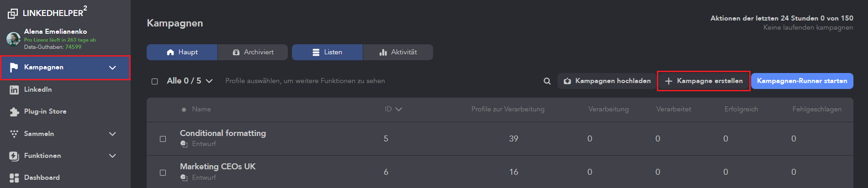Click the search magnifier icon
Viewport: 868px width, 188px height.
click(547, 81)
